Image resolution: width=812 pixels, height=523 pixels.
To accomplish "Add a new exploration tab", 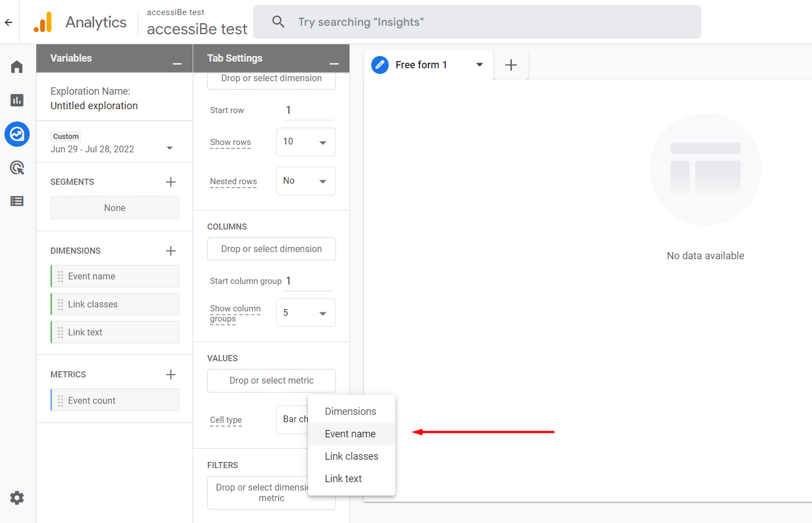I will (511, 65).
